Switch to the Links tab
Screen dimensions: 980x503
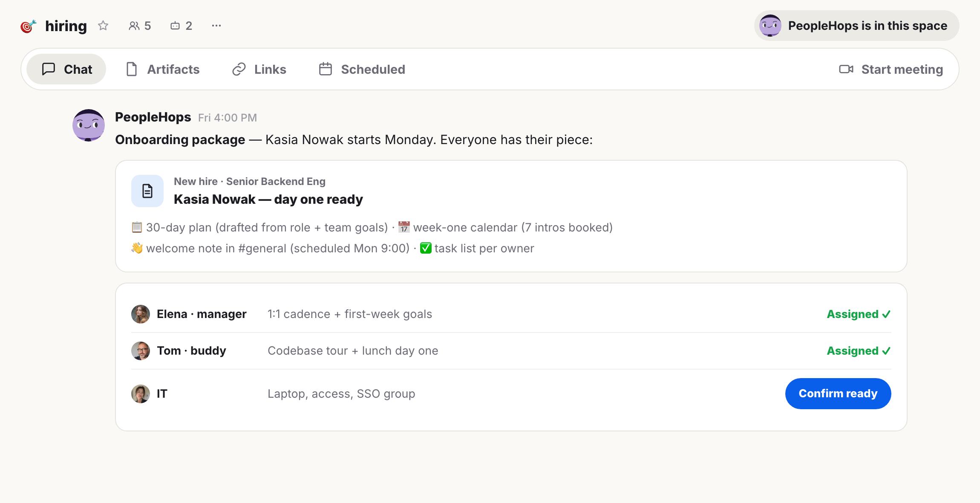pos(259,69)
